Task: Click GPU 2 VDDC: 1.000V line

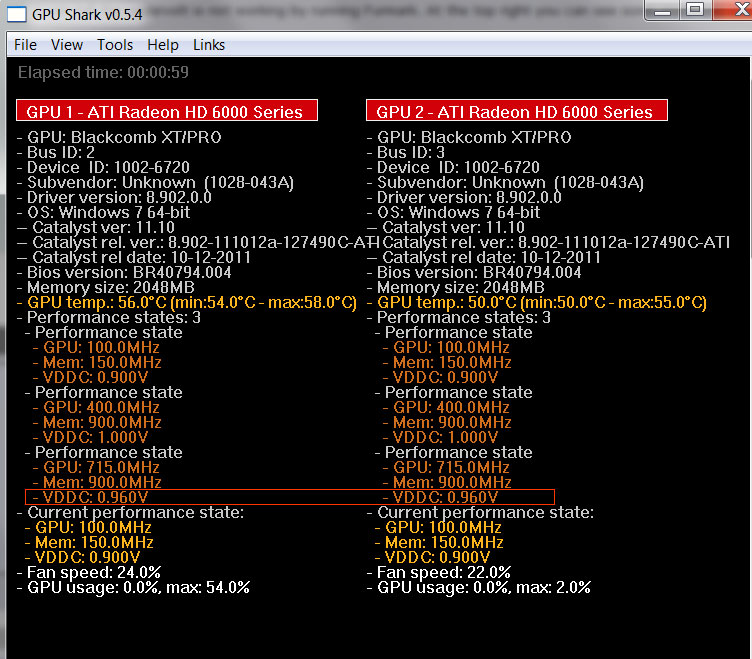Action: pos(441,437)
